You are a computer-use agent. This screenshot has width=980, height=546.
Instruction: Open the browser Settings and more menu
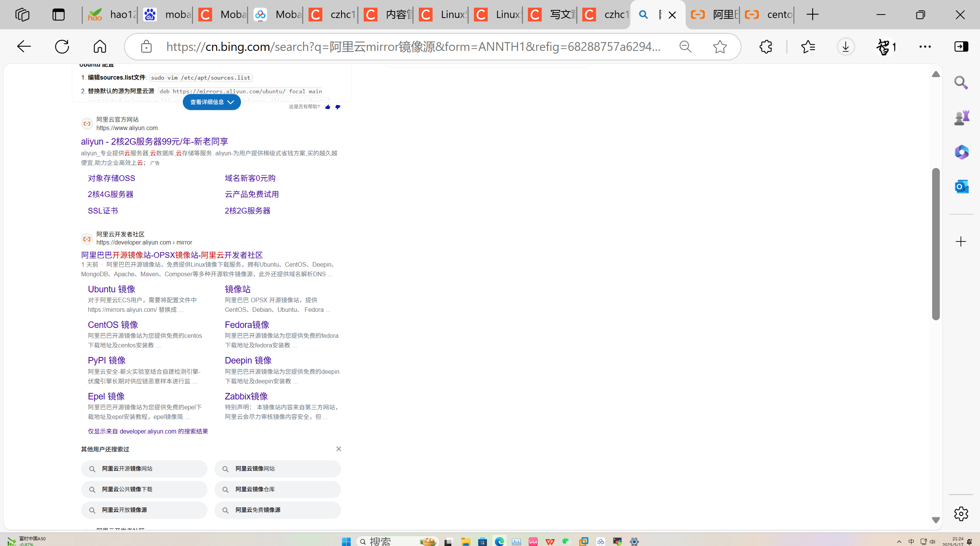(x=925, y=47)
